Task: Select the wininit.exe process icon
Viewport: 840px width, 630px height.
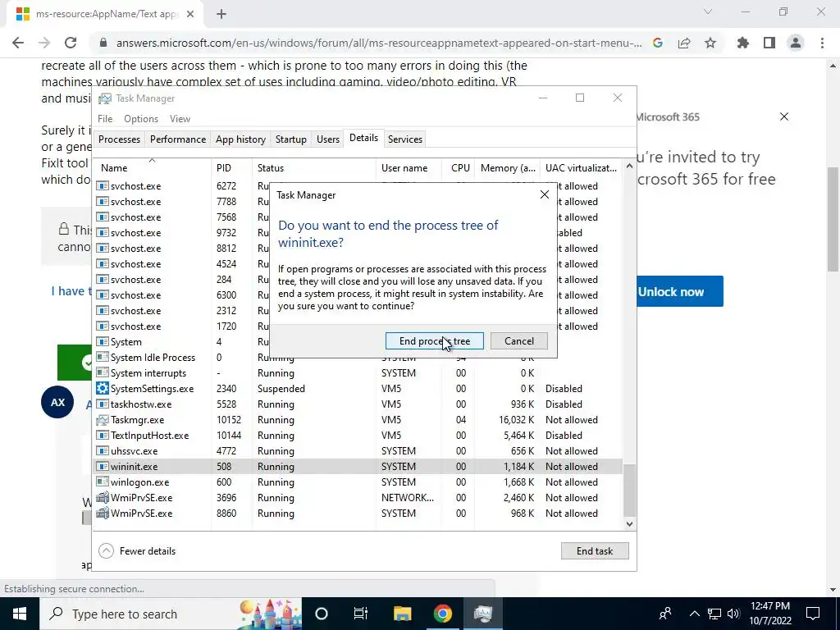Action: point(102,467)
